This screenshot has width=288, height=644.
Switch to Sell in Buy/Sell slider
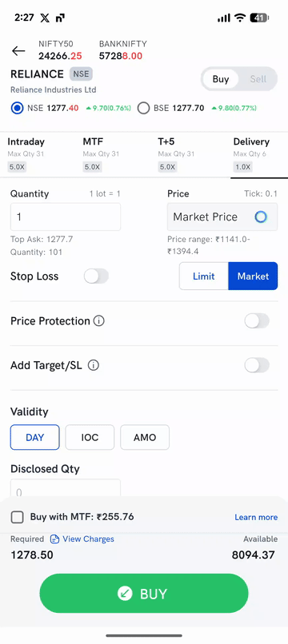point(258,79)
